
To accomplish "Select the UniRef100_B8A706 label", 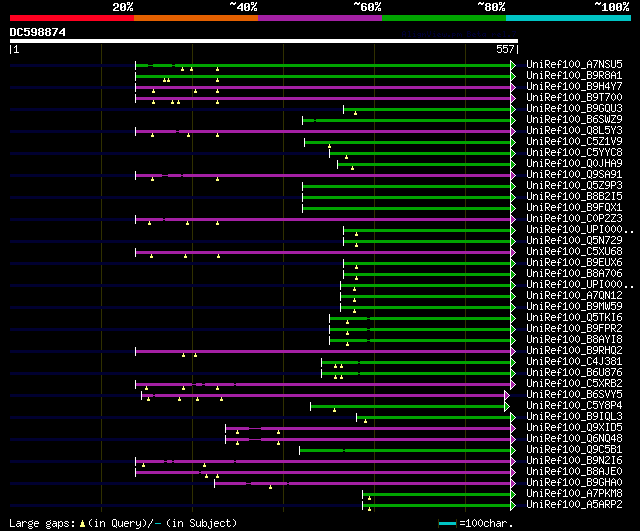I will pyautogui.click(x=574, y=274).
